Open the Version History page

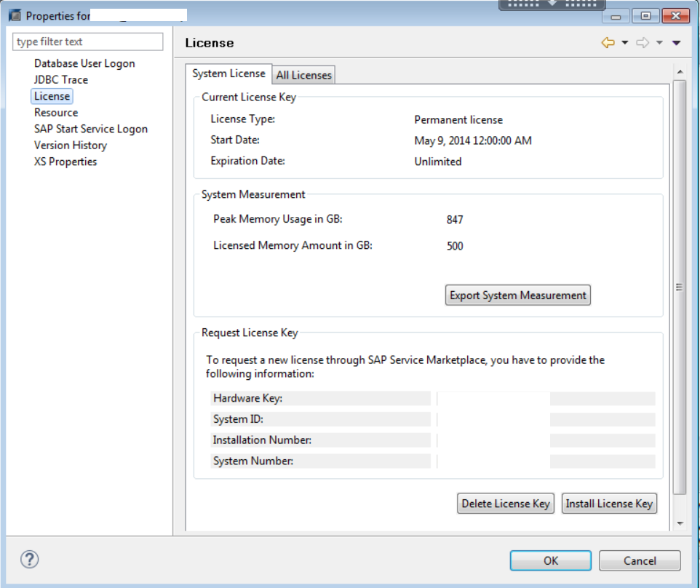[71, 145]
